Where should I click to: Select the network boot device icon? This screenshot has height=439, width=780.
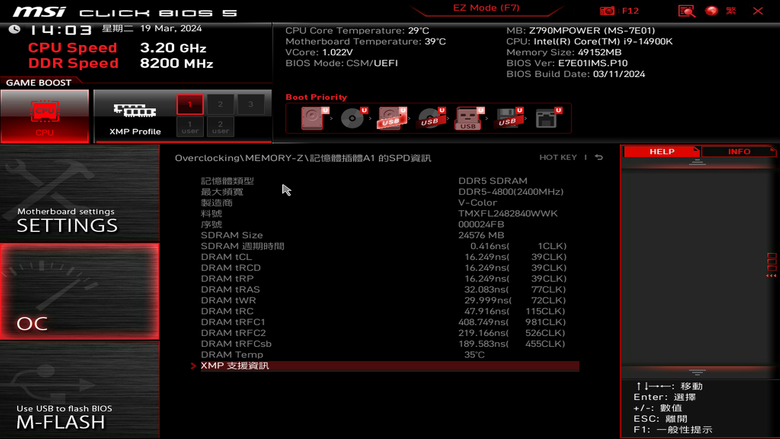tap(548, 118)
